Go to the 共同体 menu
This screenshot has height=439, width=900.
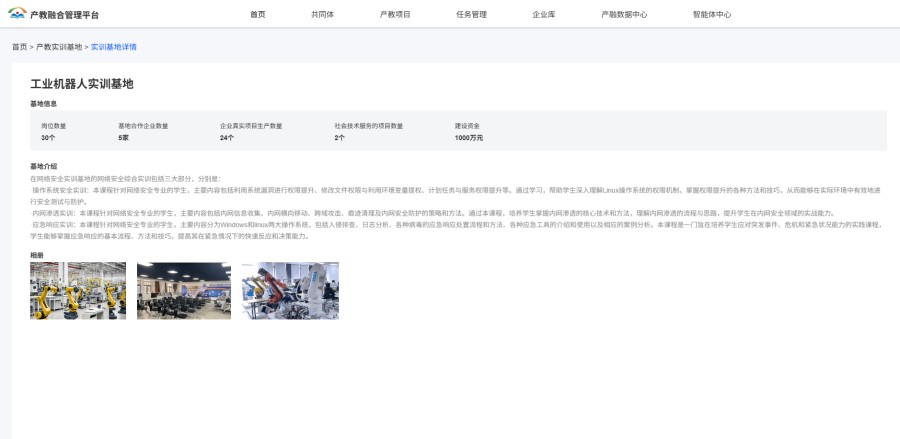tap(323, 14)
